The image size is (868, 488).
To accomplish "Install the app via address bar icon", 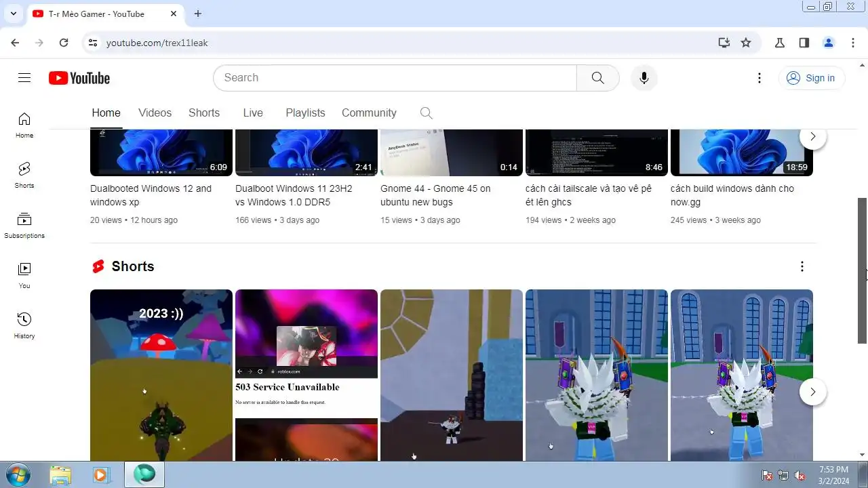I will [724, 43].
